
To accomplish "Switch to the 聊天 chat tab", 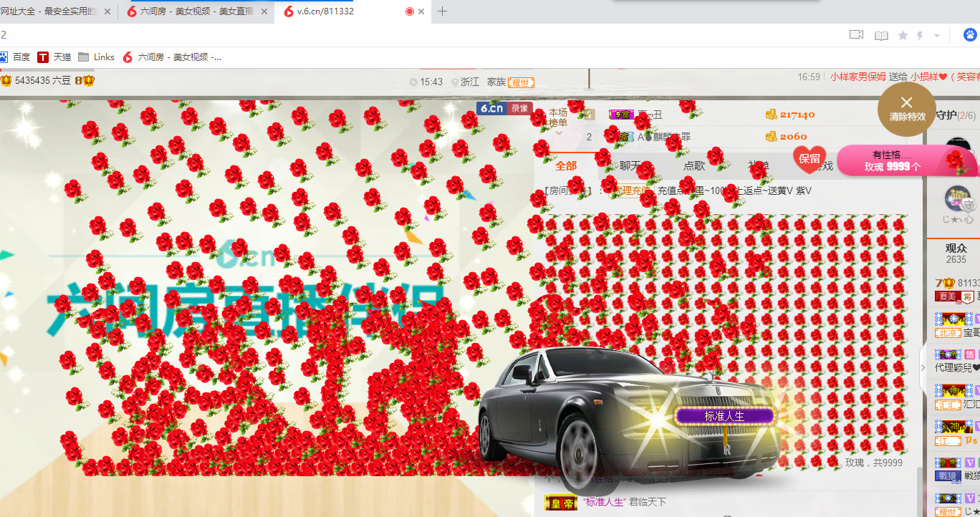I will click(630, 165).
